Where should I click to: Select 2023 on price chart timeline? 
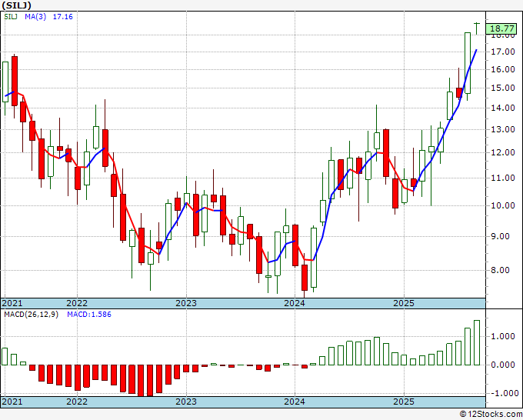tap(186, 303)
